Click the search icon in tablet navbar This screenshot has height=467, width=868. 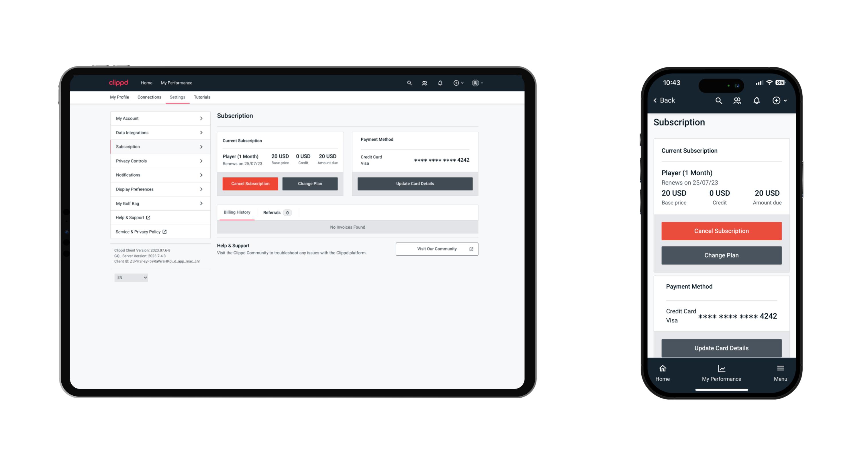click(x=409, y=83)
